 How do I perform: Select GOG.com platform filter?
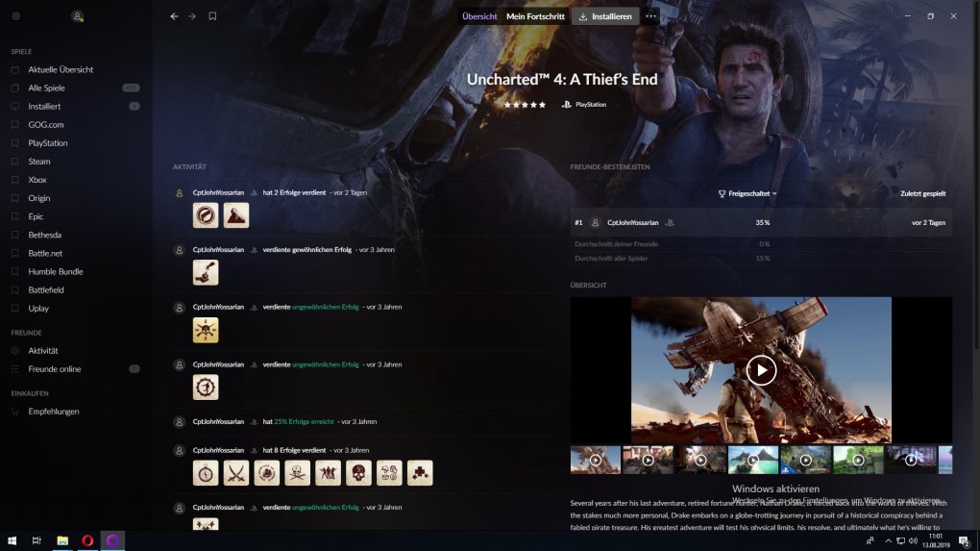tap(45, 124)
